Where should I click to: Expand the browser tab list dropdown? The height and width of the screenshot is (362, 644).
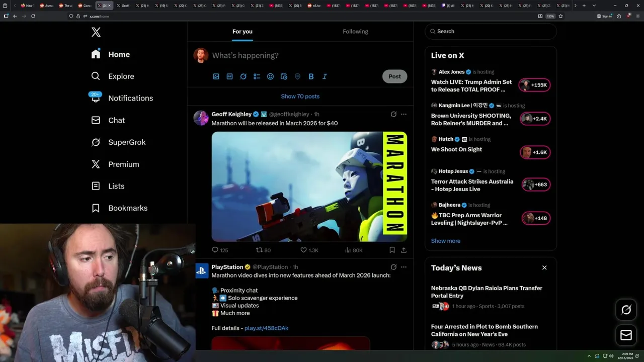pos(594,6)
